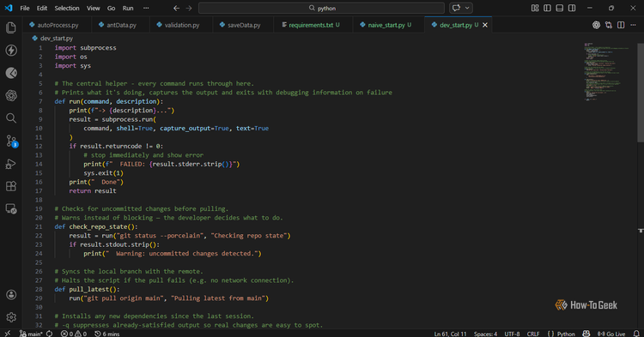Click line number 21 in the gutter
The height and width of the screenshot is (337, 644).
(39, 226)
